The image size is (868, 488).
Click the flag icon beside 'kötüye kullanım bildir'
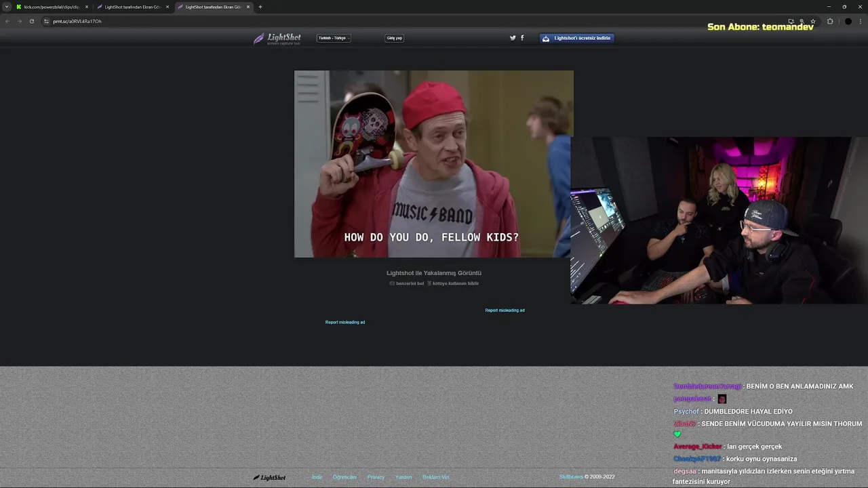click(429, 283)
